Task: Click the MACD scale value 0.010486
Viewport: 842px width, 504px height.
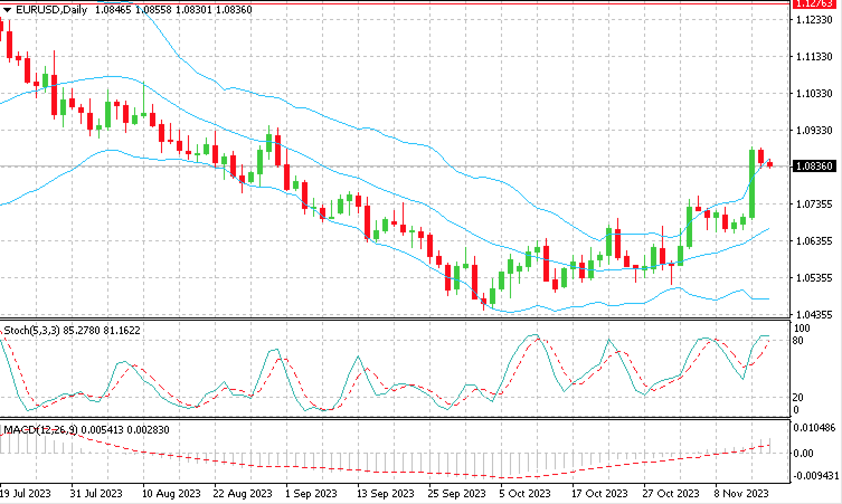Action: (816, 428)
